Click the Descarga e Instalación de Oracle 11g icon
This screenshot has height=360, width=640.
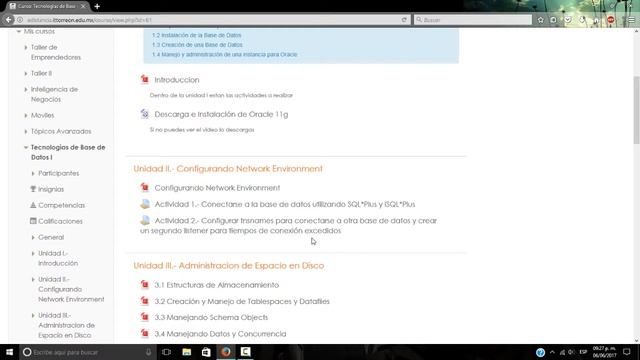click(x=144, y=114)
